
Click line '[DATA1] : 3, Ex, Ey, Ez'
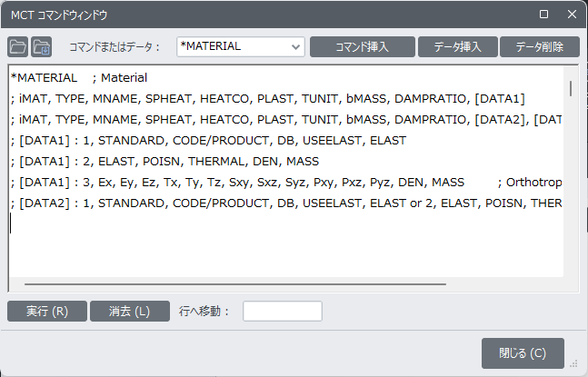click(286, 183)
